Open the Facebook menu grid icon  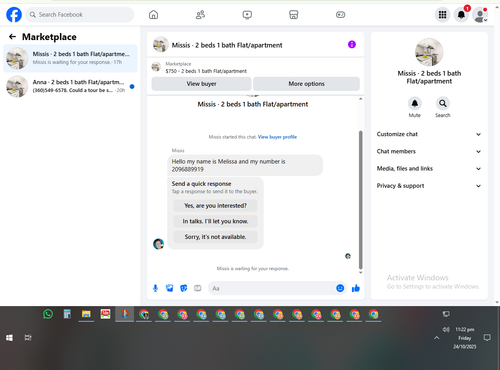coord(442,15)
